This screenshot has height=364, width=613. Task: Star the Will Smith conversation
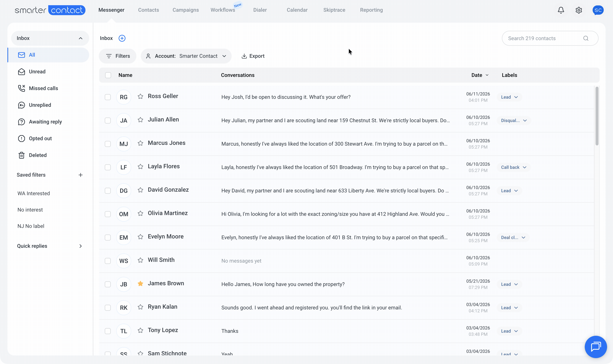[140, 260]
